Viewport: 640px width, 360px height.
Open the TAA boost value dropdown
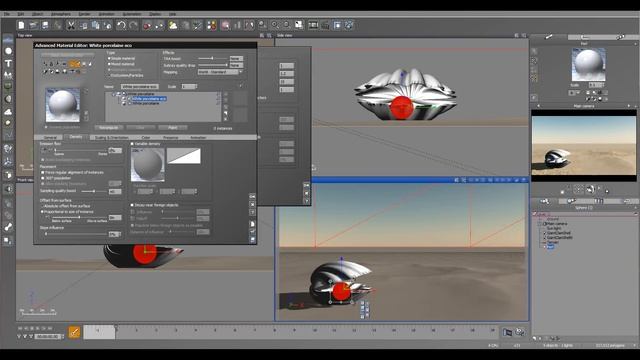pos(237,59)
